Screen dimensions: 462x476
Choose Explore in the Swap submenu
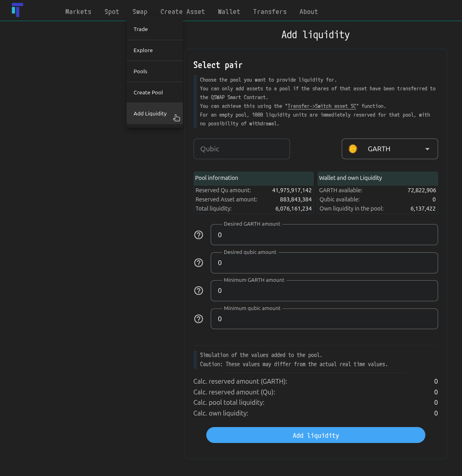click(x=143, y=50)
